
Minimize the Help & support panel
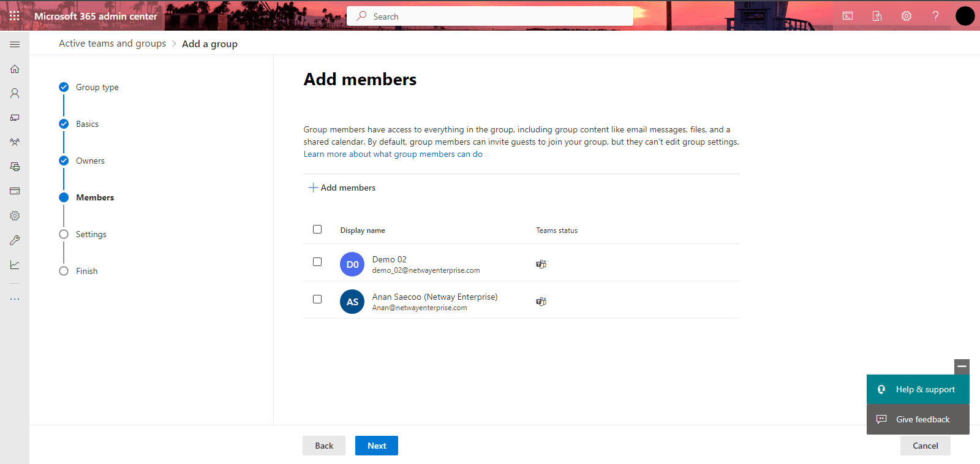click(962, 367)
